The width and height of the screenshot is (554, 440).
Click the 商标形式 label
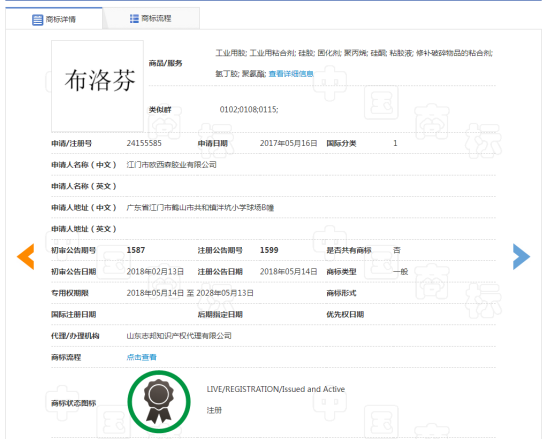point(341,293)
